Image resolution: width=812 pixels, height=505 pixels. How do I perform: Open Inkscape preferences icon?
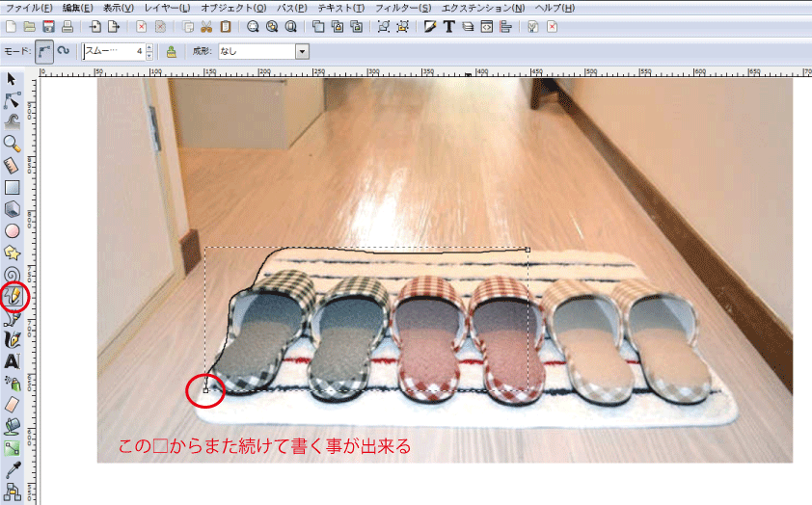coord(533,26)
